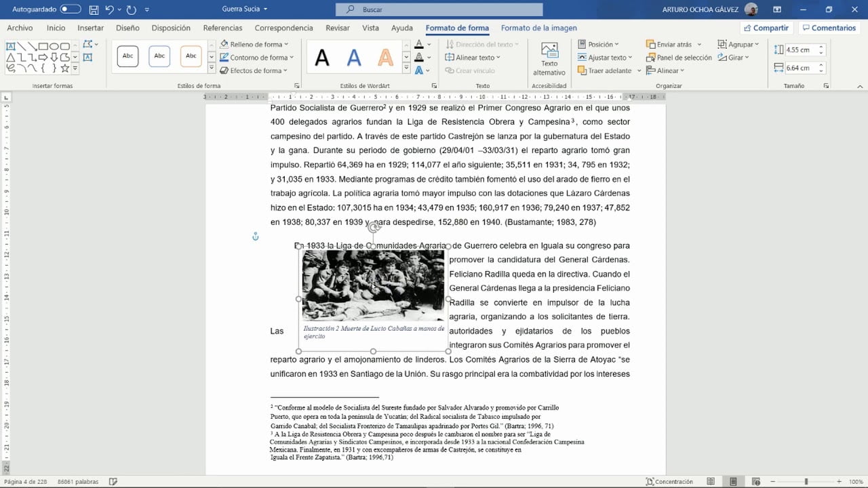Image resolution: width=868 pixels, height=488 pixels.
Task: Toggle the Autoguardado switch
Action: pos(70,9)
